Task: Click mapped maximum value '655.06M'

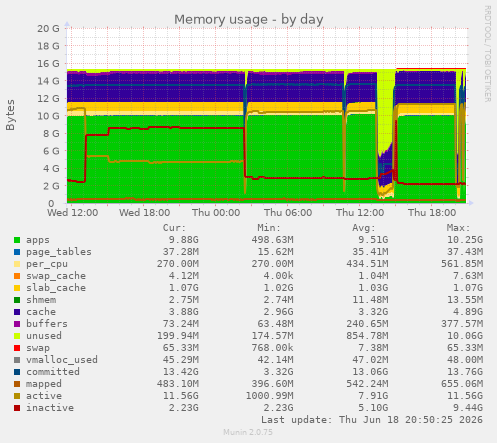Action: pyautogui.click(x=462, y=384)
